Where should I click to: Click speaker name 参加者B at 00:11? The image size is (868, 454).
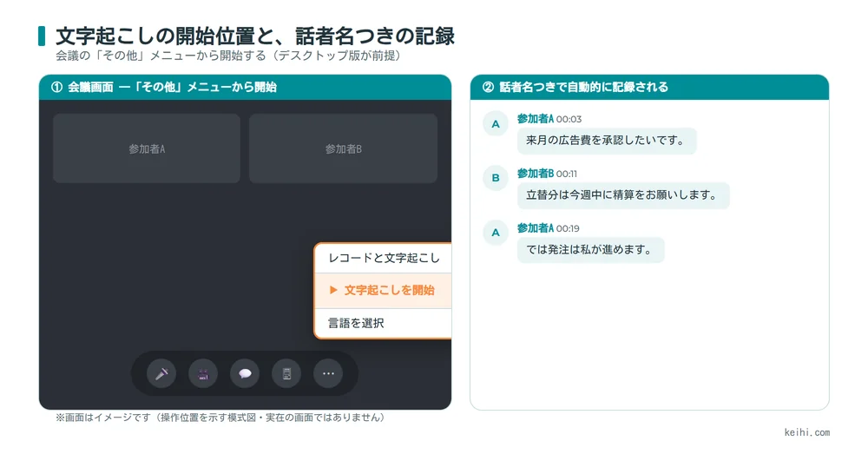[x=536, y=174]
